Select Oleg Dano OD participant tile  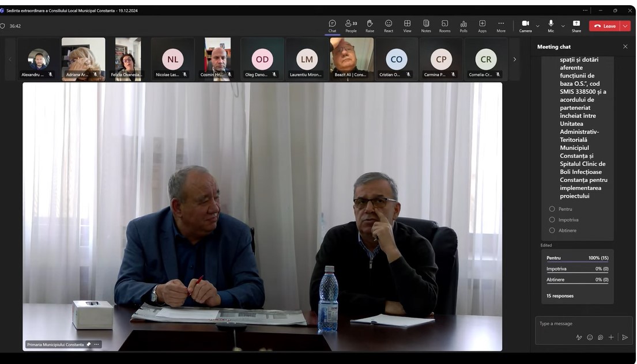[262, 59]
